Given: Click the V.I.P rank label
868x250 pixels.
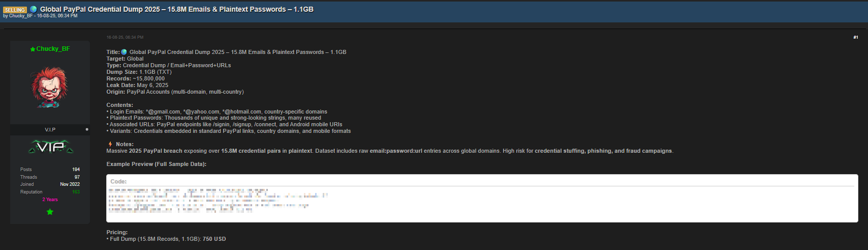Looking at the screenshot, I should point(50,130).
